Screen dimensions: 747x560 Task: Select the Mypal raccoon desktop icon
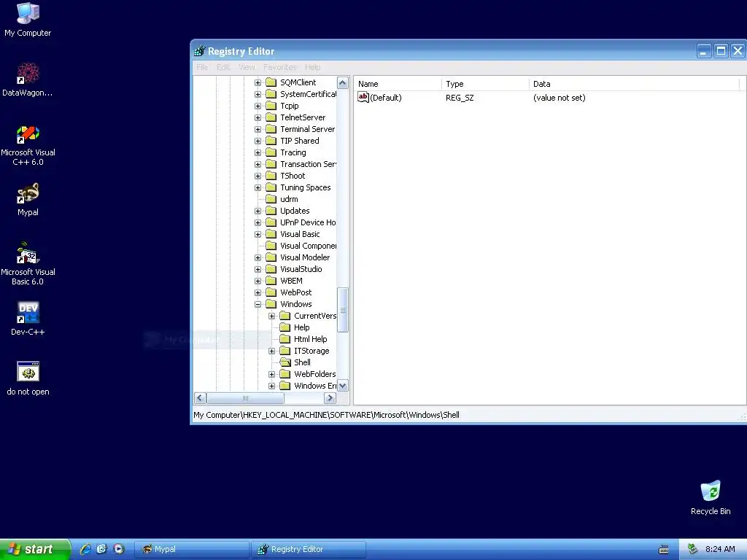(28, 192)
